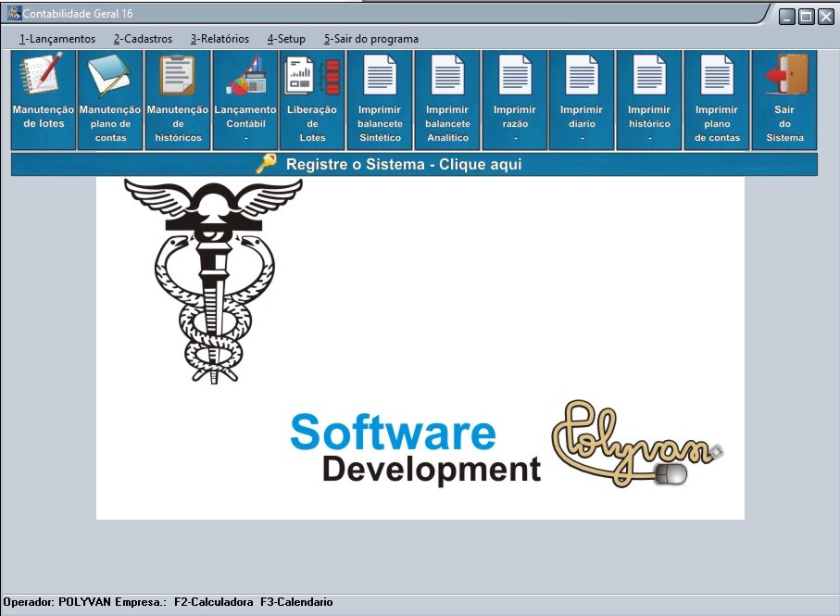Click the Contabilidade Geral title bar icon
This screenshot has width=840, height=616.
[14, 13]
